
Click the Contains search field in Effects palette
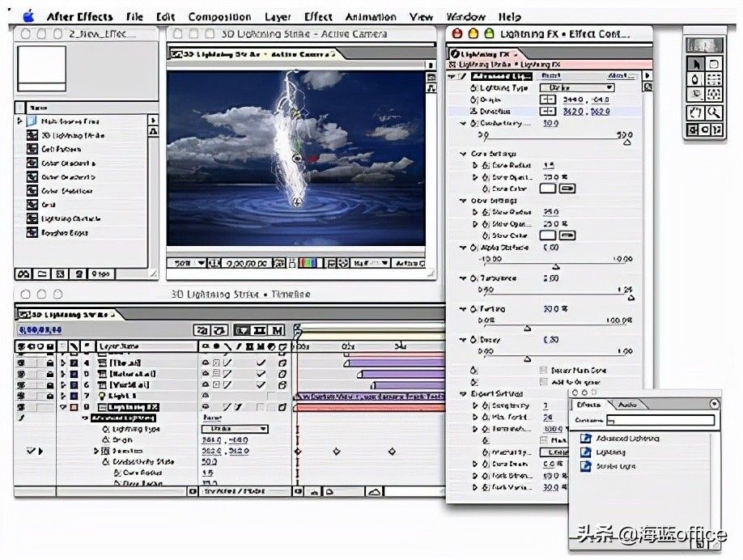click(x=660, y=420)
